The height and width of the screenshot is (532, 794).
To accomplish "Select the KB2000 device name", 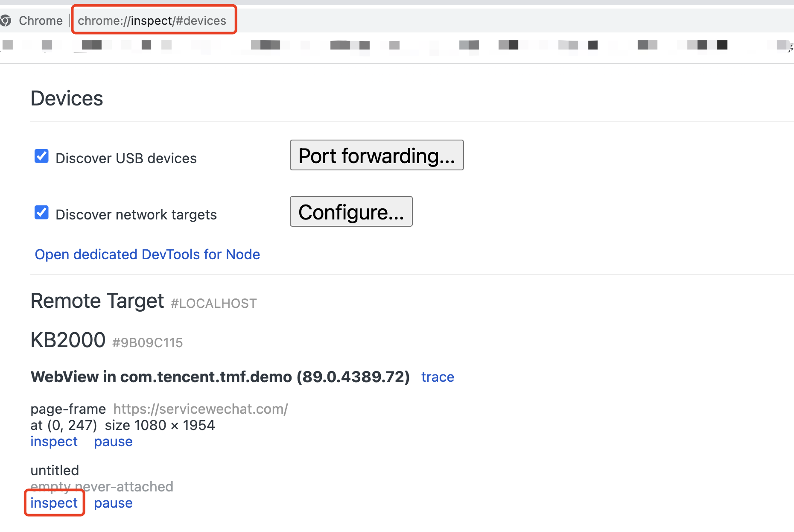I will [x=68, y=340].
